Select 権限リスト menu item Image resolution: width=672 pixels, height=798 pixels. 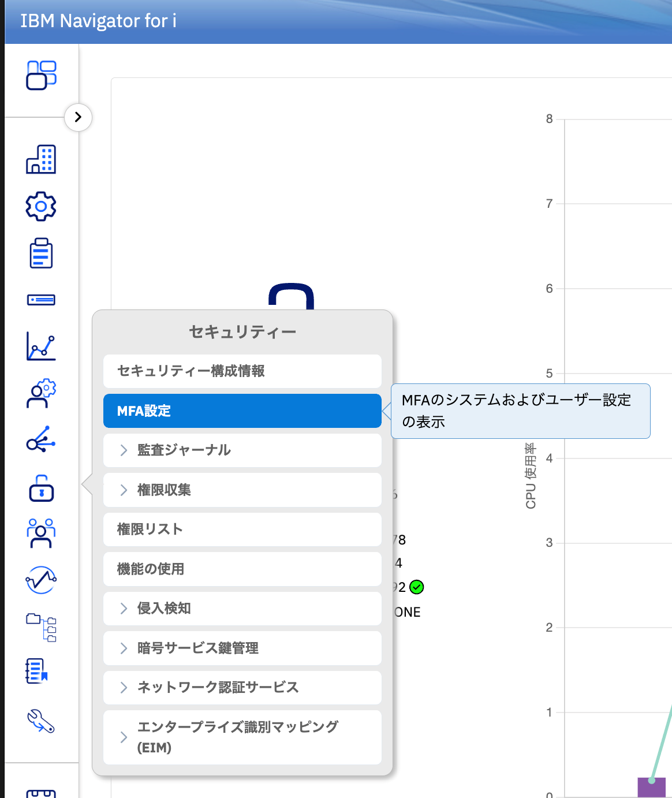pyautogui.click(x=242, y=529)
